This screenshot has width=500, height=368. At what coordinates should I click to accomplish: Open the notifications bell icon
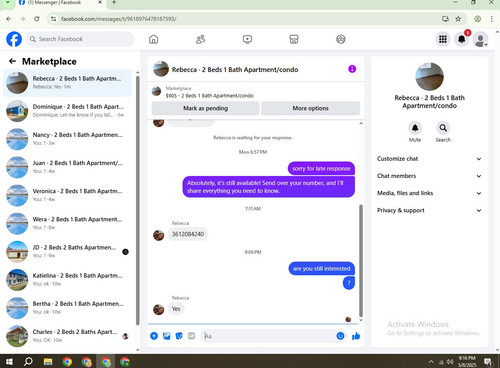(462, 39)
